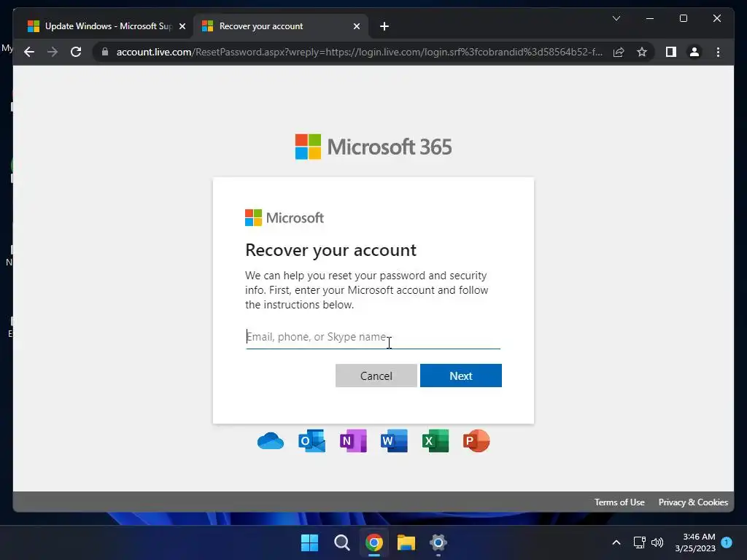
Task: Click the Microsoft 365 logo heading
Action: (373, 147)
